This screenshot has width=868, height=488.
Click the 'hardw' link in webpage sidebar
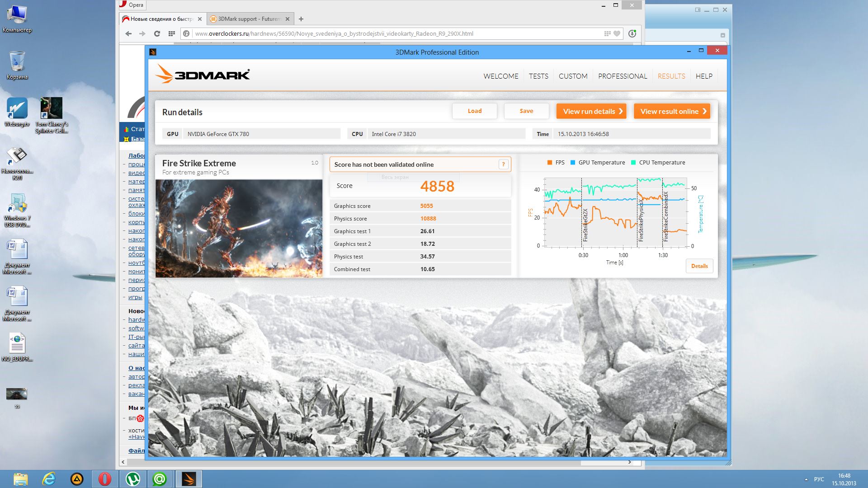(136, 319)
